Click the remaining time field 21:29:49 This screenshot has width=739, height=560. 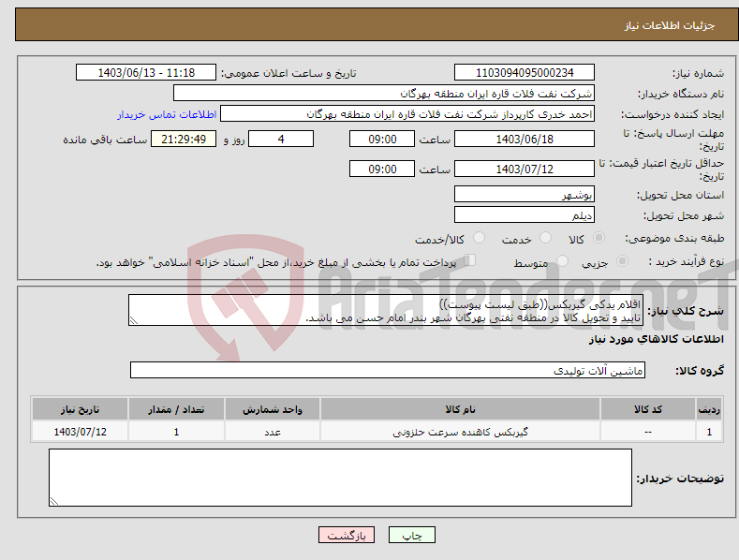(184, 139)
